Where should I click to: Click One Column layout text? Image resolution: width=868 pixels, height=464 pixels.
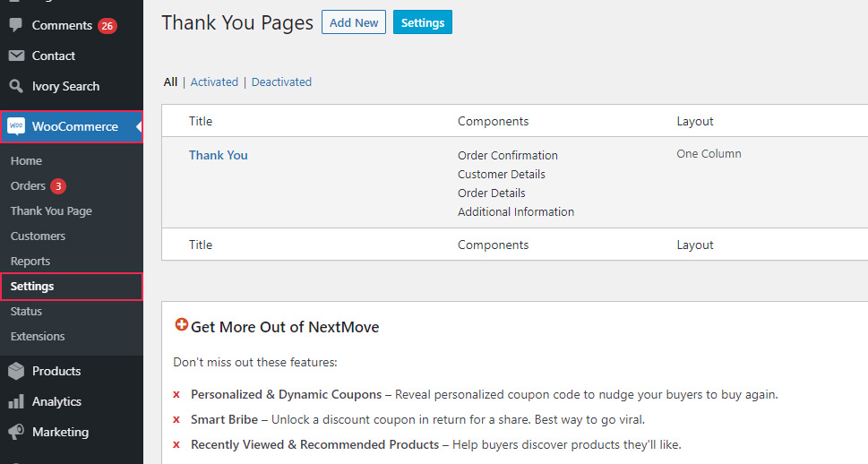coord(709,153)
